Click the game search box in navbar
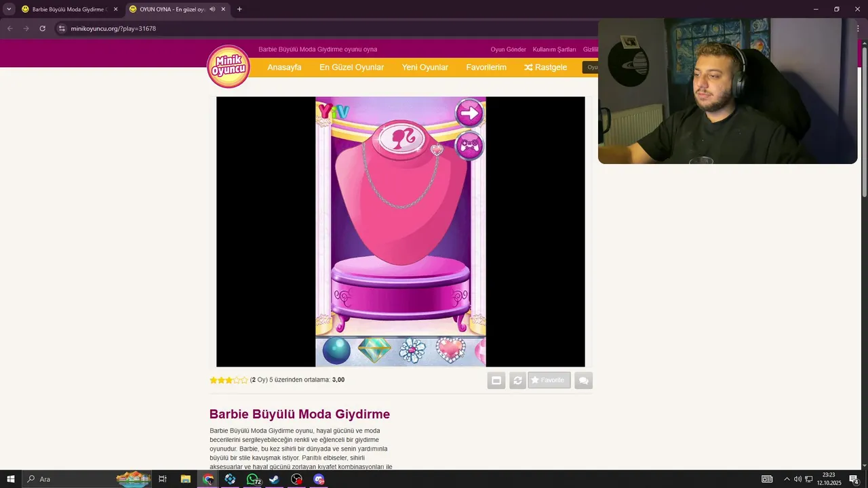This screenshot has height=488, width=868. (x=590, y=67)
